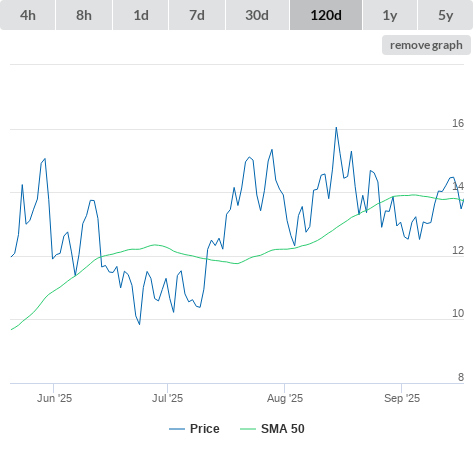Select the 8h time range tab
474x455 pixels.
84,15
